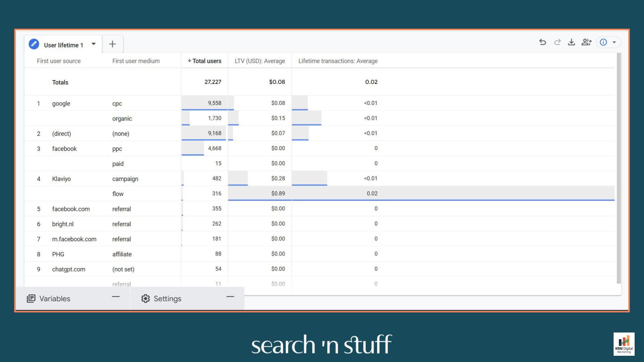Click the affiliate medium cell
Screen dimensions: 644x362
pos(122,254)
